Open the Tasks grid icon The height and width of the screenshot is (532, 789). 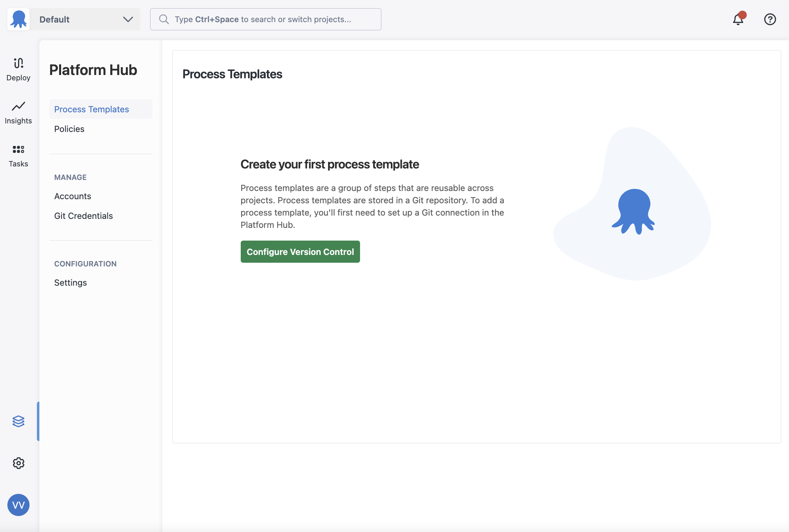click(x=18, y=149)
